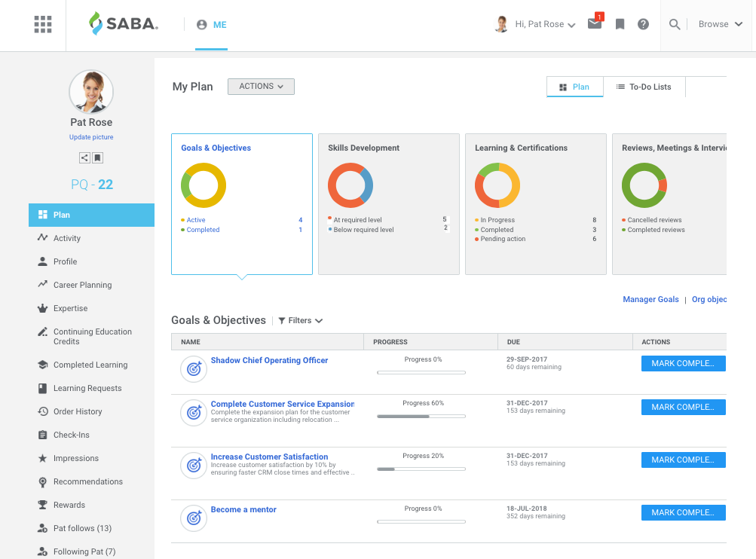Click the Active goals count link
This screenshot has width=756, height=559.
tap(301, 220)
